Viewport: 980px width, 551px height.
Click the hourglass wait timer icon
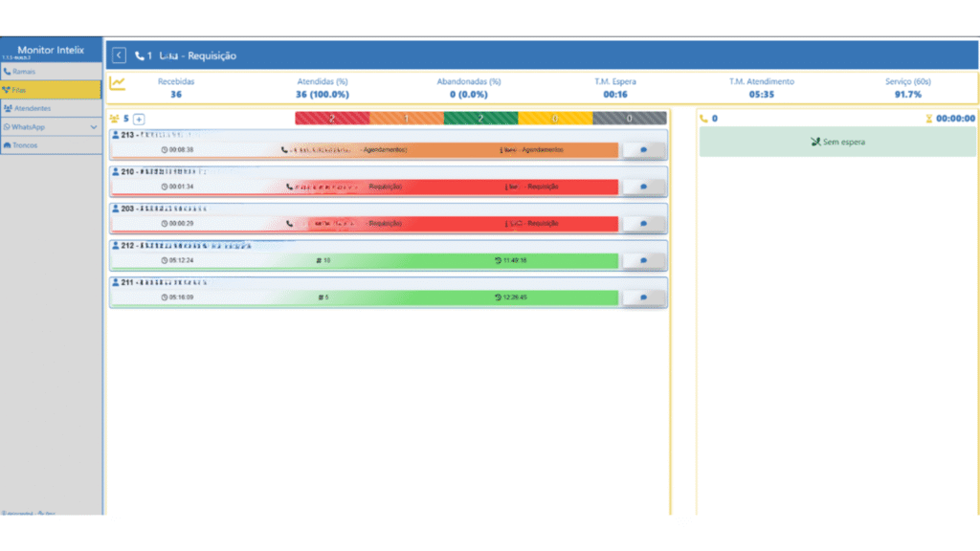point(928,119)
